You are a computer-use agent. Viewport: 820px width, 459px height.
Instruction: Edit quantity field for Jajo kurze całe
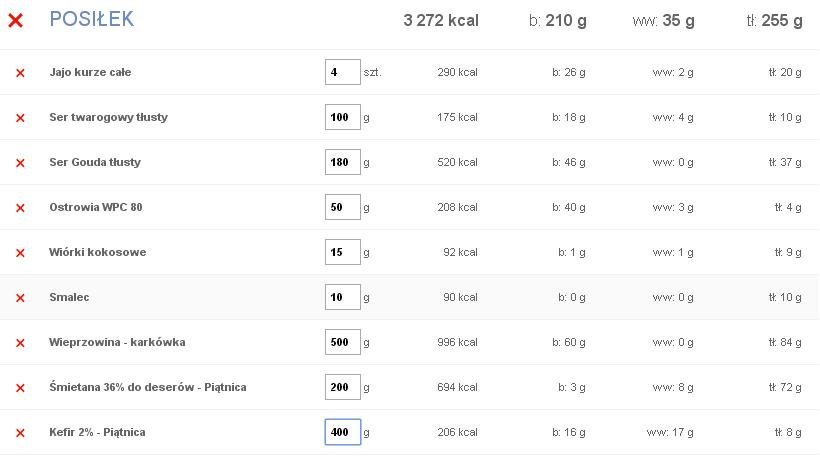tap(343, 72)
